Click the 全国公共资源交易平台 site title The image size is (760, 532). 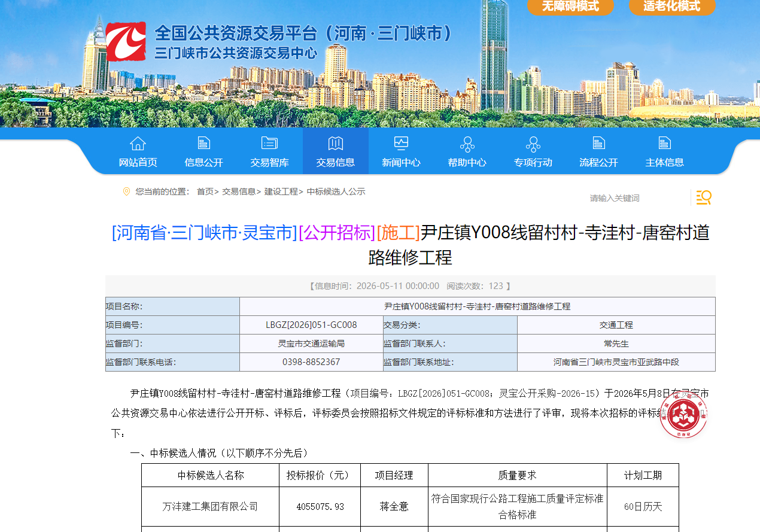(x=302, y=33)
